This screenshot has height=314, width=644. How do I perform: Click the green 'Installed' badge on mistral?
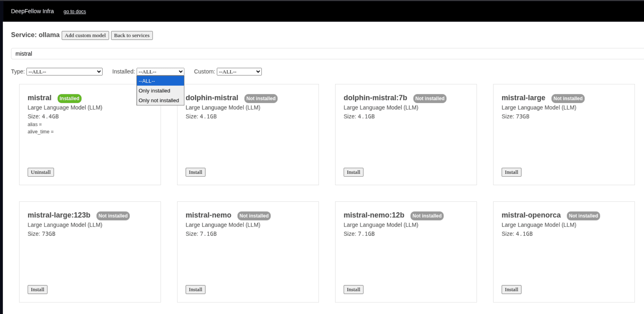[69, 98]
